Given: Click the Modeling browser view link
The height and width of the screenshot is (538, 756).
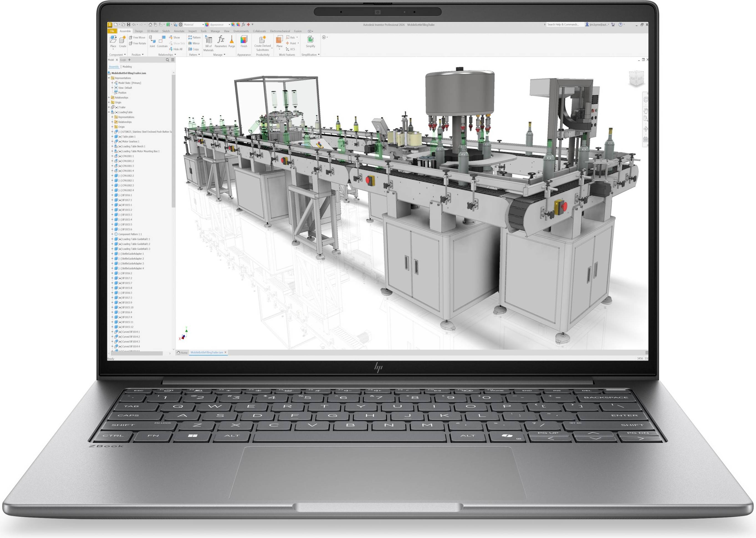Looking at the screenshot, I should (127, 67).
